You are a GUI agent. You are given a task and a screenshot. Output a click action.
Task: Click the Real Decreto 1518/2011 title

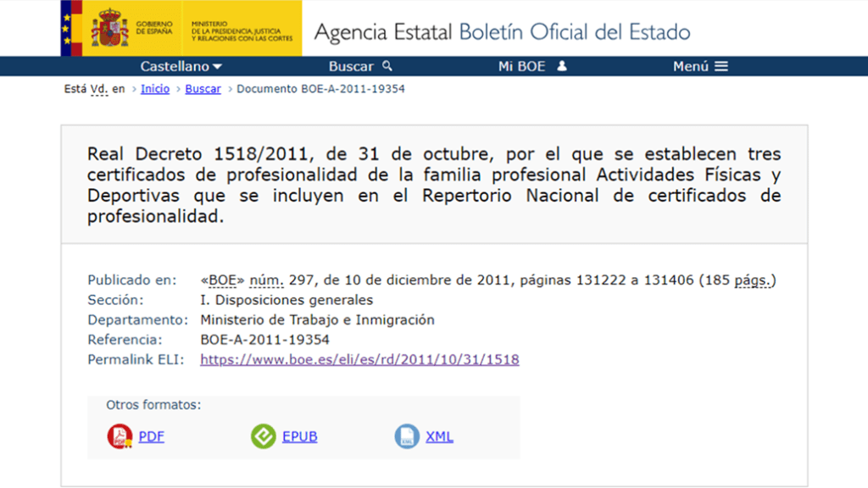point(434,185)
